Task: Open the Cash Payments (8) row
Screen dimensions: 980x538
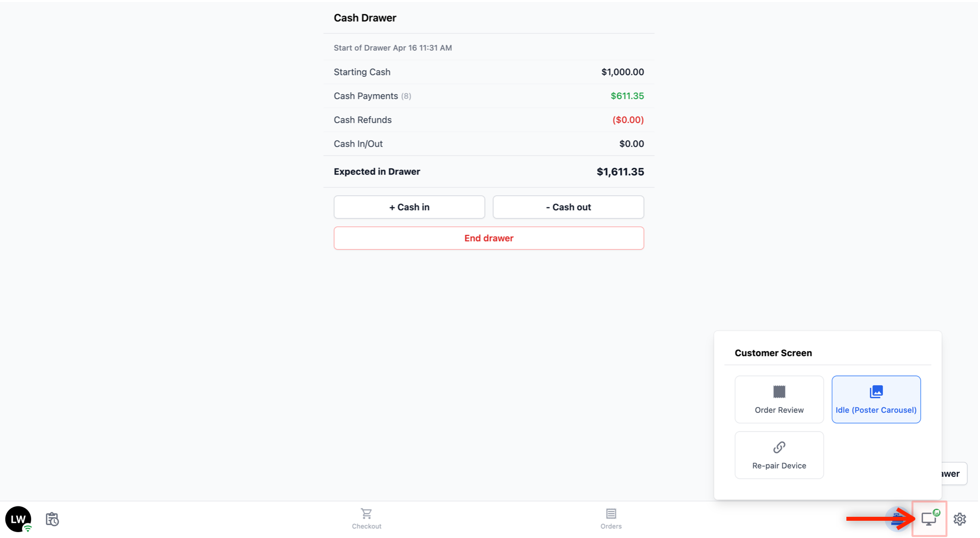Action: [x=489, y=96]
